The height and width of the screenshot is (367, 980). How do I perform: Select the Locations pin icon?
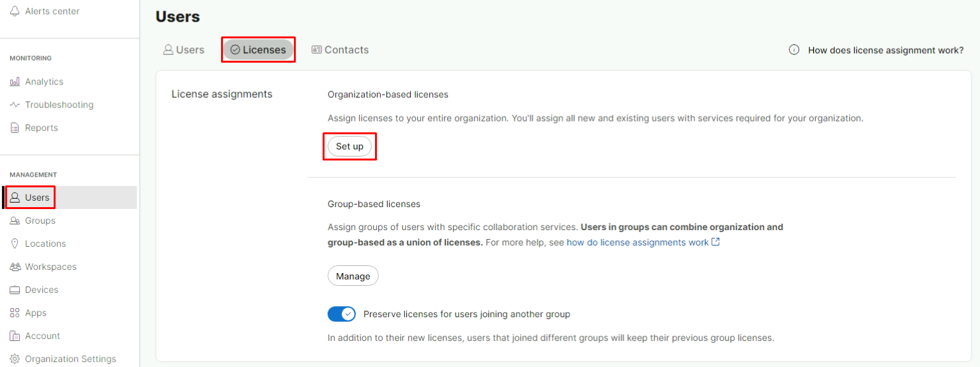[15, 244]
